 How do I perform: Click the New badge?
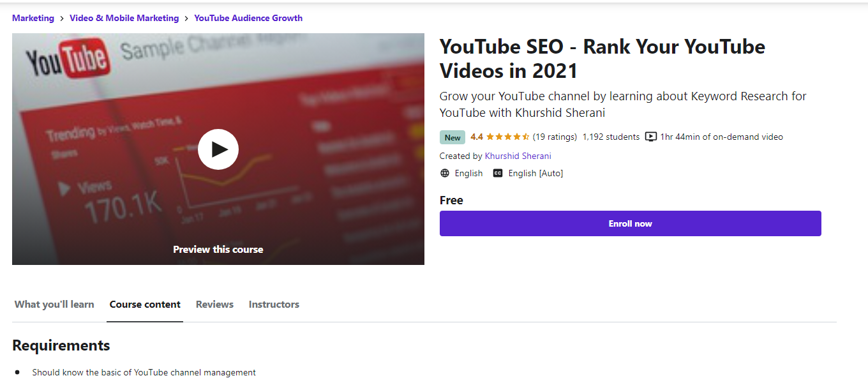(x=453, y=137)
